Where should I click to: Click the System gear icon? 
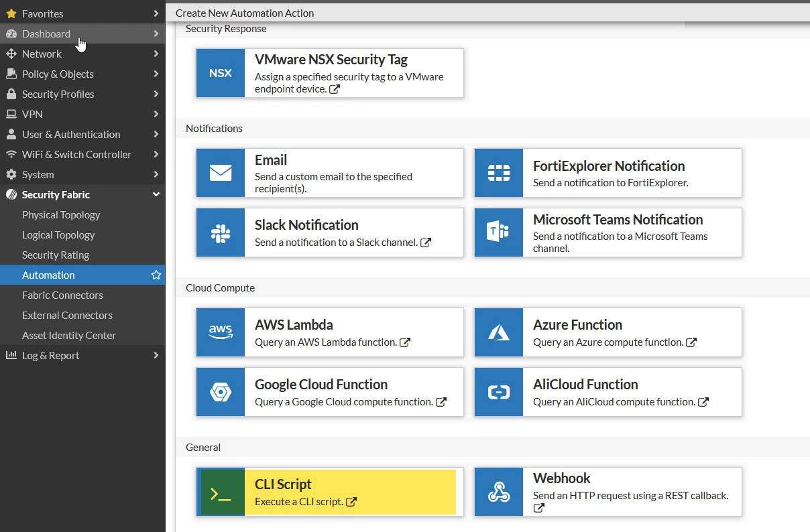(x=11, y=174)
